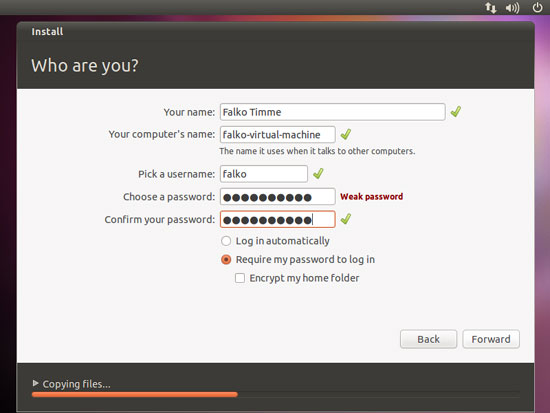Open the power session menu icon

pyautogui.click(x=537, y=7)
